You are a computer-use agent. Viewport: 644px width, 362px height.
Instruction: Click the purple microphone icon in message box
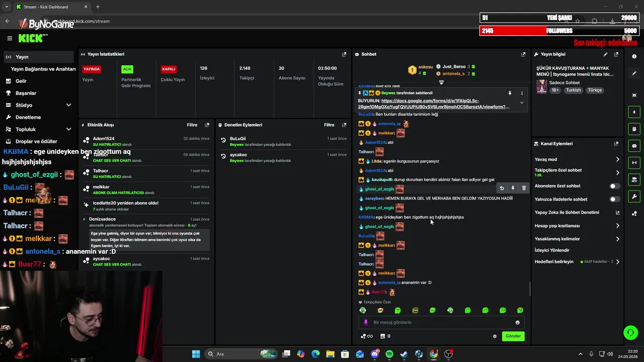tap(366, 322)
